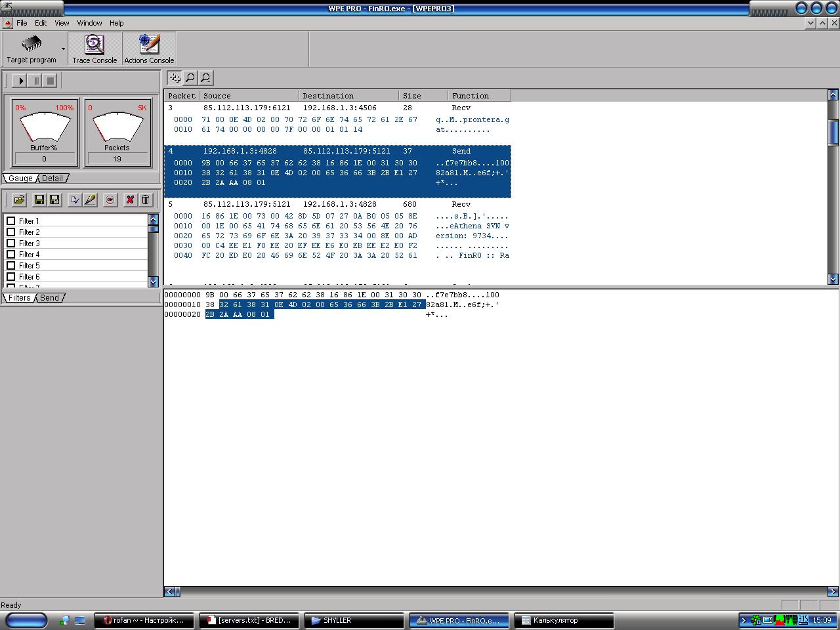
Task: Sort by the Size column header
Action: tap(423, 96)
